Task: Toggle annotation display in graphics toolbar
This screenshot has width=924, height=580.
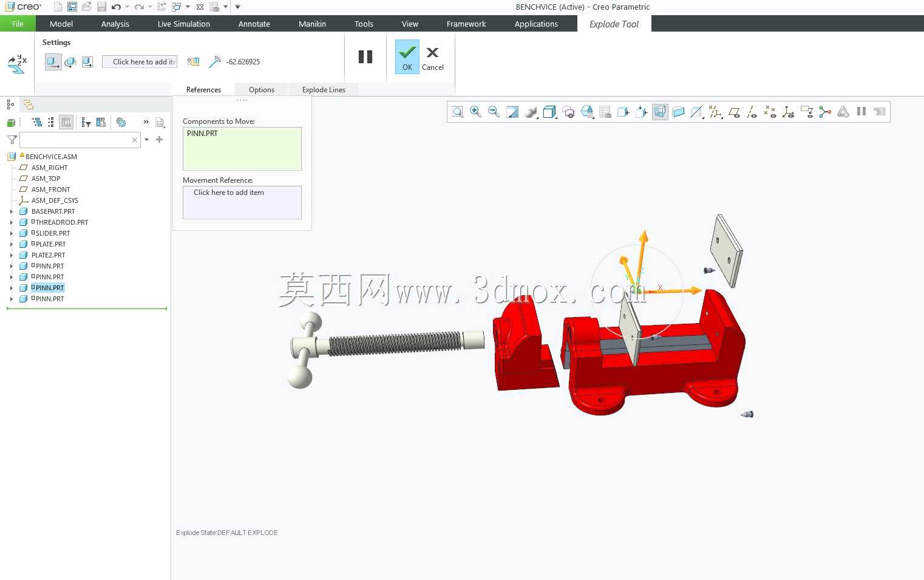Action: coord(807,112)
